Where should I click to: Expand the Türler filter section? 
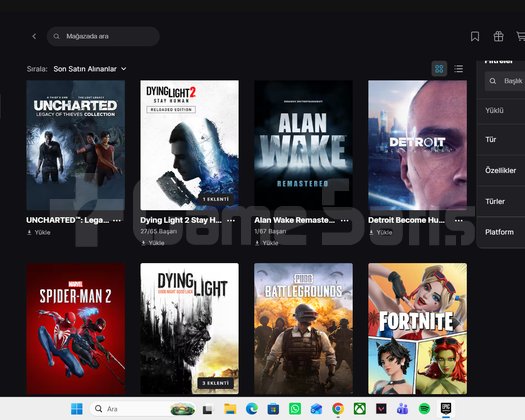tap(501, 201)
